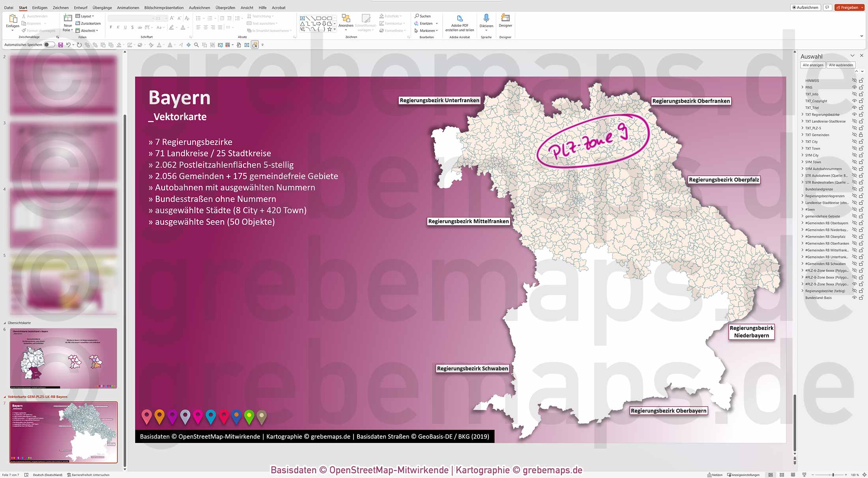
Task: Apply bold formatting with the F icon
Action: click(112, 27)
